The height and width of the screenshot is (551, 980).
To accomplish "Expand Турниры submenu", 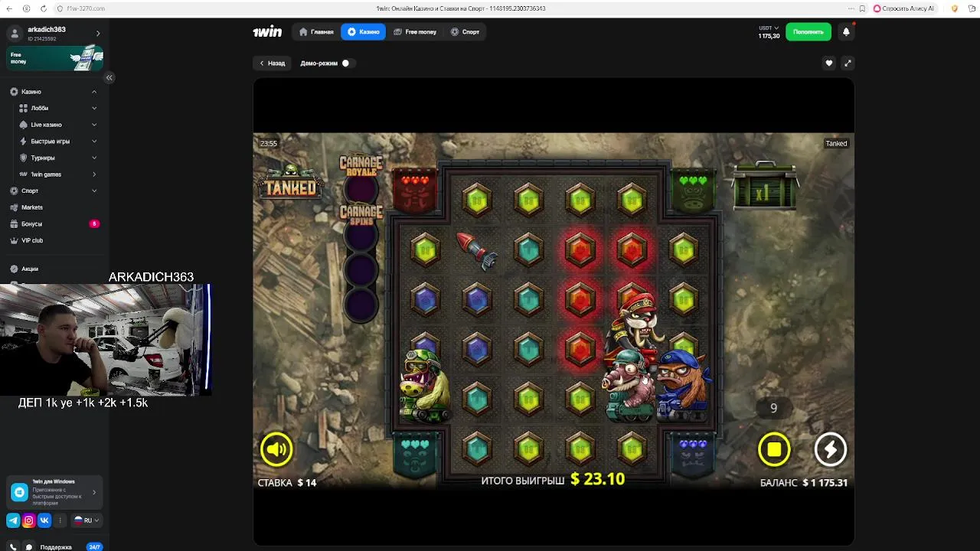I will 94,158.
